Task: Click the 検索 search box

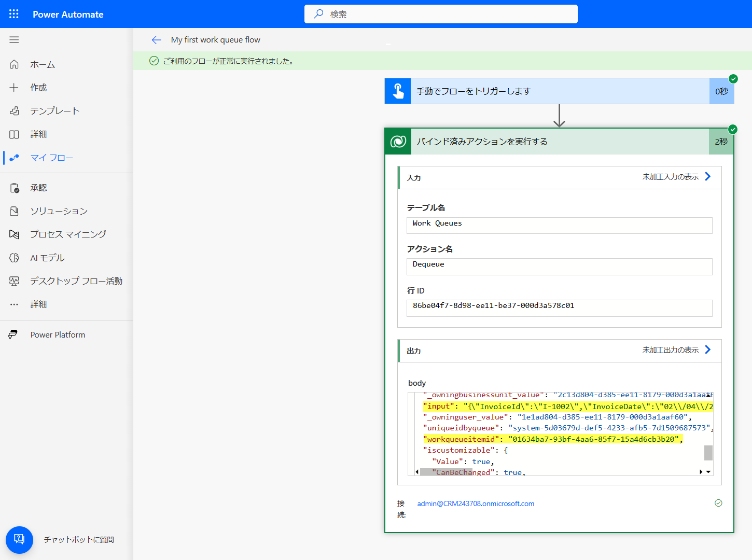Action: (441, 14)
